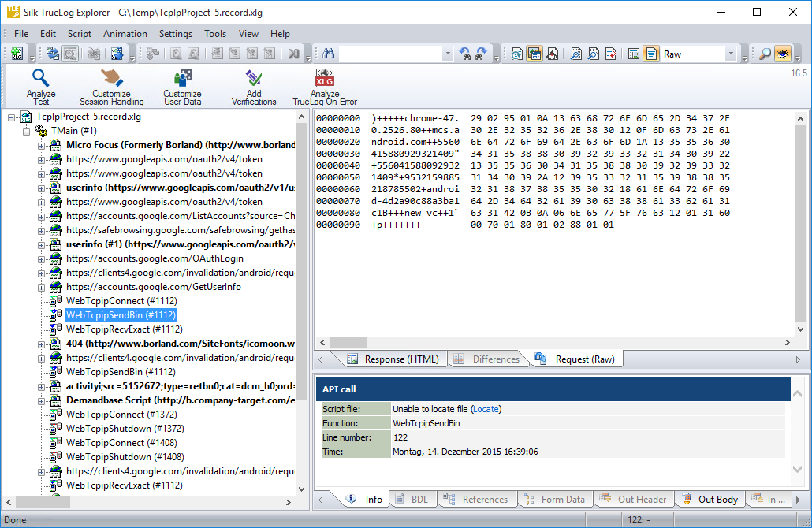Open the Animation menu

point(125,34)
